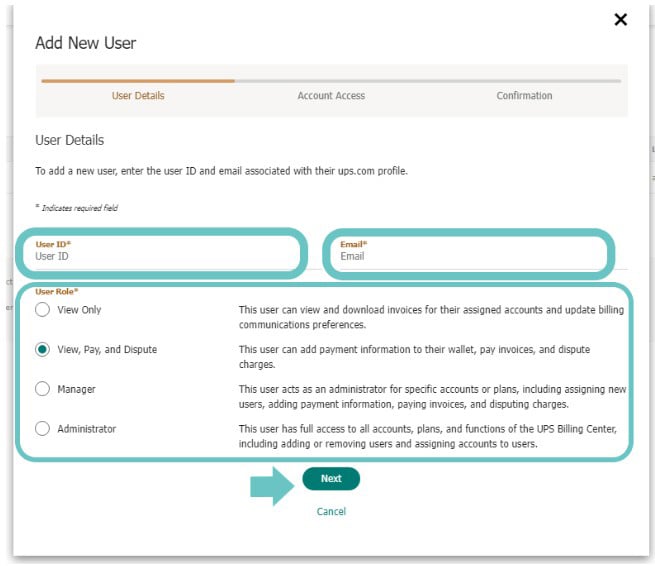Click the Add New User title
The image size is (655, 566).
pyautogui.click(x=85, y=43)
